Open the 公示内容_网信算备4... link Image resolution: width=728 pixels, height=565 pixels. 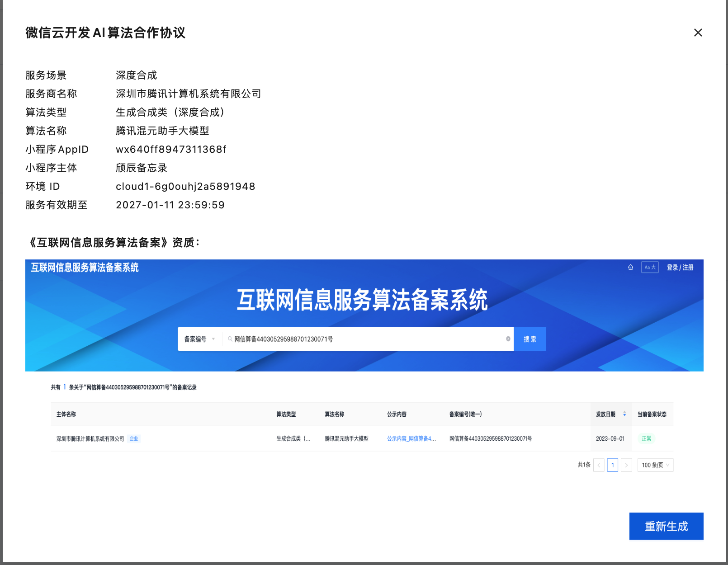click(411, 438)
